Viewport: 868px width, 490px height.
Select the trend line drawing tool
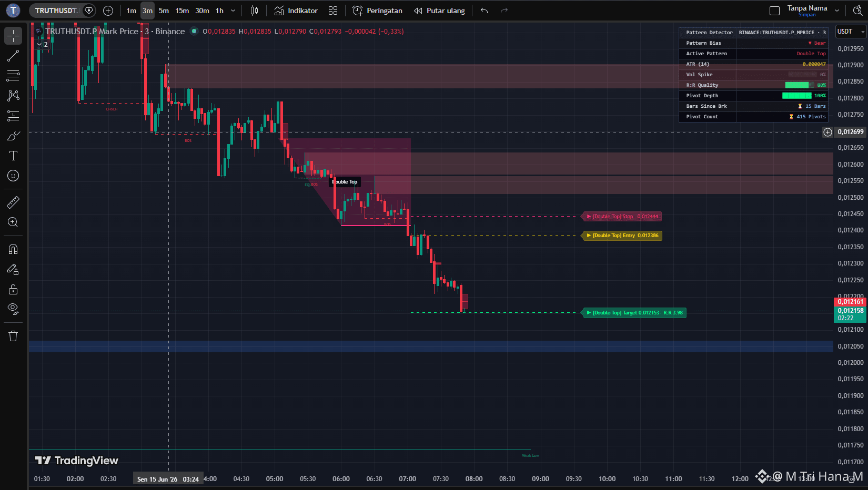point(13,56)
